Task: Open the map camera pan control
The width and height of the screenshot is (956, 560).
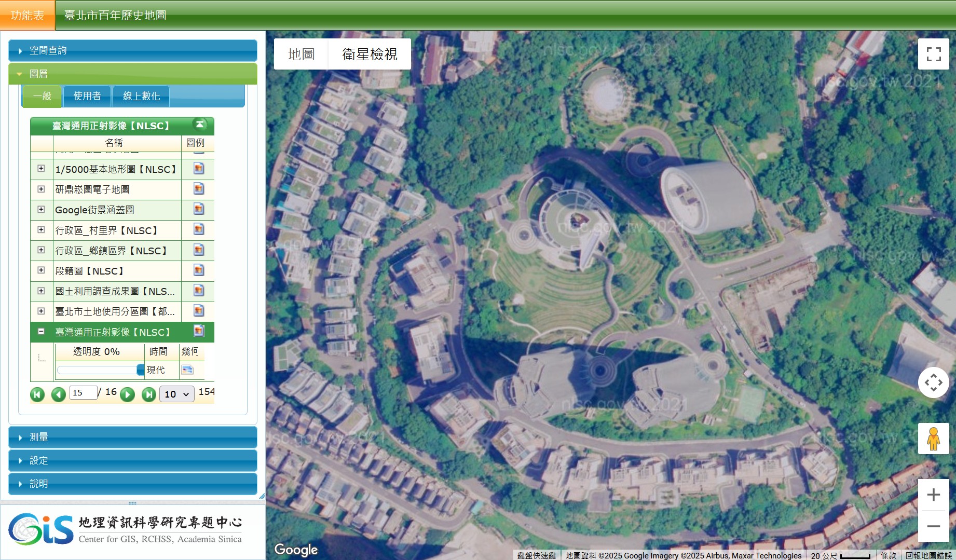Action: click(x=933, y=383)
